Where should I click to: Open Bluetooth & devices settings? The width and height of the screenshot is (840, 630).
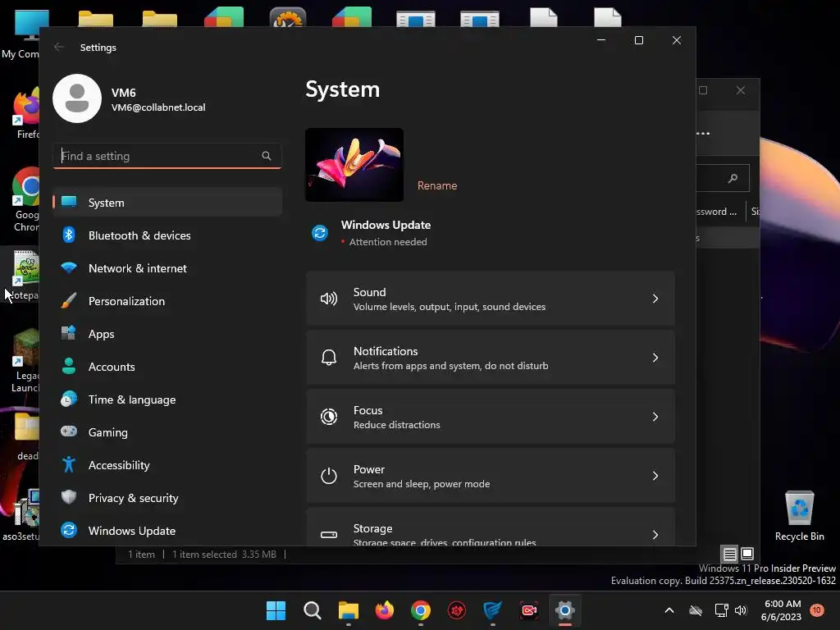pos(167,235)
